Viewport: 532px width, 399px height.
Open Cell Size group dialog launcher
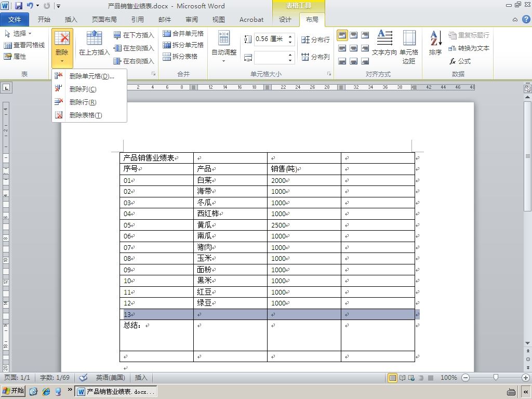[329, 74]
